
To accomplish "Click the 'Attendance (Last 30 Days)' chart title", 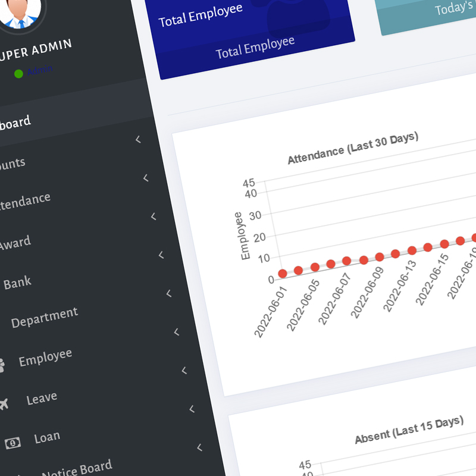I will pyautogui.click(x=353, y=148).
